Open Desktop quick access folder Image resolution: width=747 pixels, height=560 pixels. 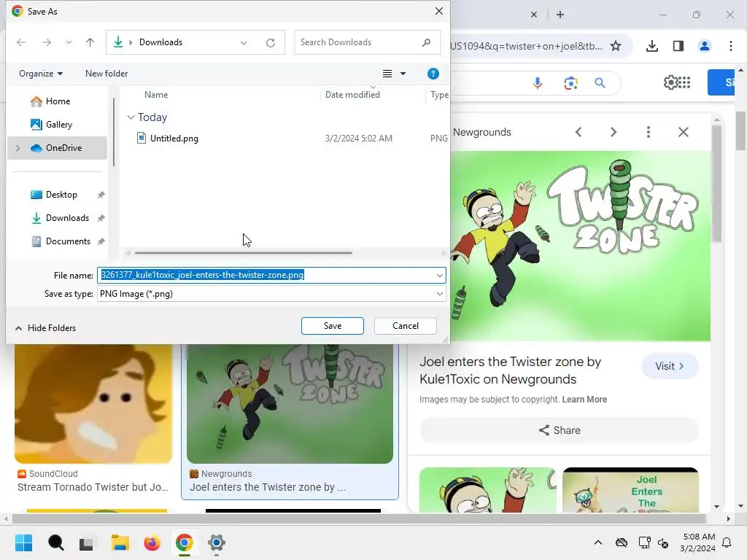coord(61,195)
